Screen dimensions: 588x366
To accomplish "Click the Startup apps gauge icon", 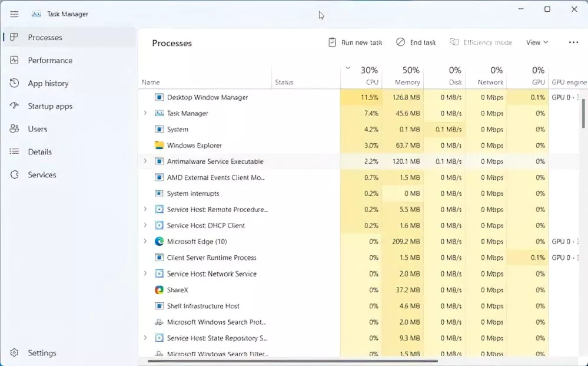I will (14, 106).
